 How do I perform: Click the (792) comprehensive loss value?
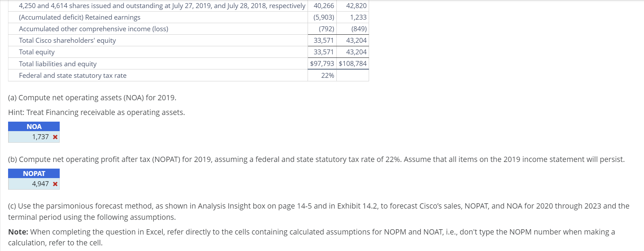tap(327, 29)
